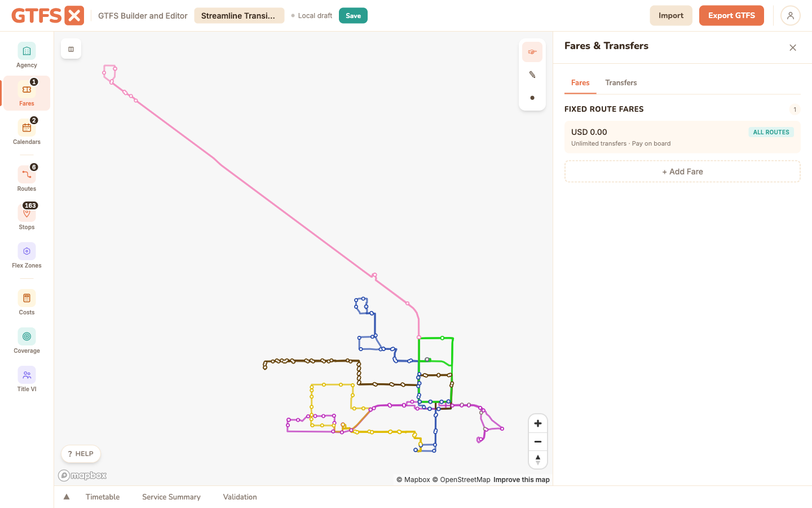Click the FIXED ROUTE FARES heading
The width and height of the screenshot is (812, 508).
click(x=604, y=109)
